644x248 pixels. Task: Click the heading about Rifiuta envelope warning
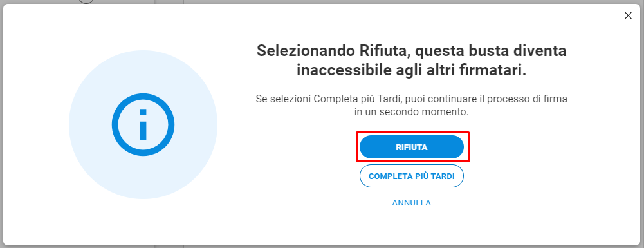pyautogui.click(x=412, y=61)
